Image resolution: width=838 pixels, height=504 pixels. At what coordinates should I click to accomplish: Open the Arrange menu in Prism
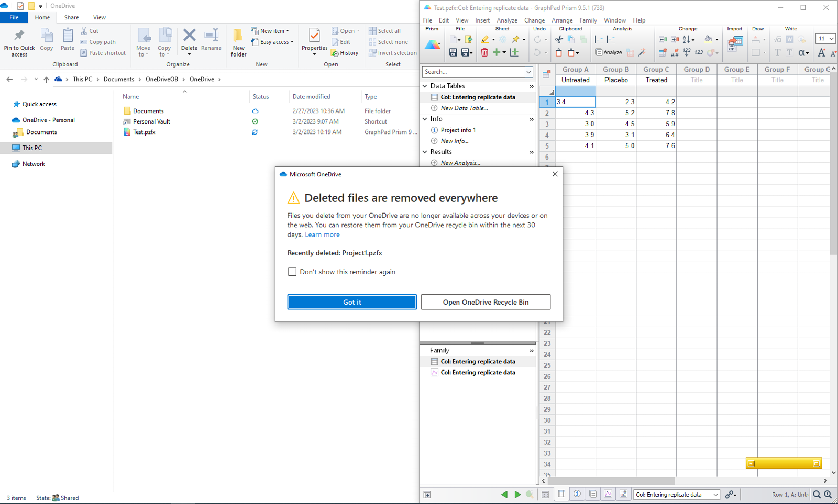(x=562, y=20)
